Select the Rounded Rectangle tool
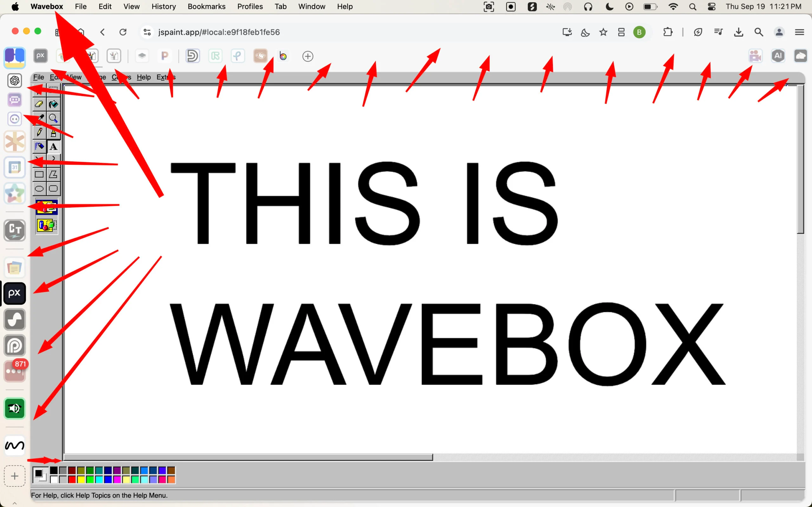 53,189
